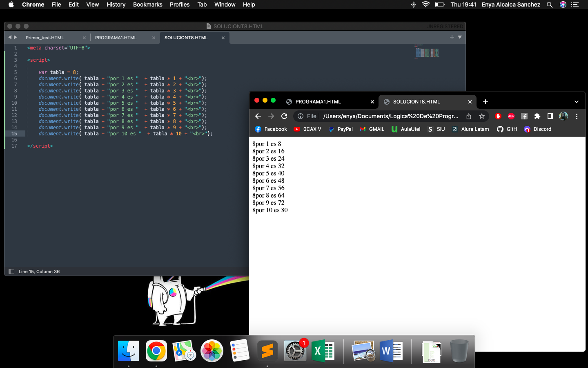Open System Preferences from the Dock

click(x=295, y=351)
